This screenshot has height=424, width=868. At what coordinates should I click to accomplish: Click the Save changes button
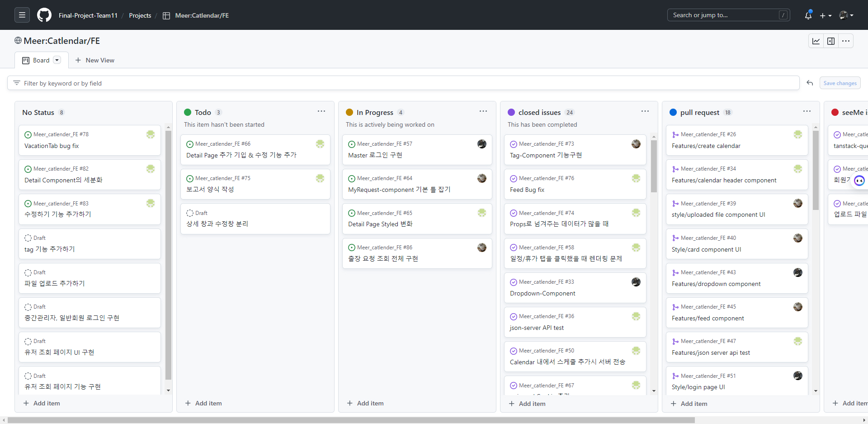[840, 83]
